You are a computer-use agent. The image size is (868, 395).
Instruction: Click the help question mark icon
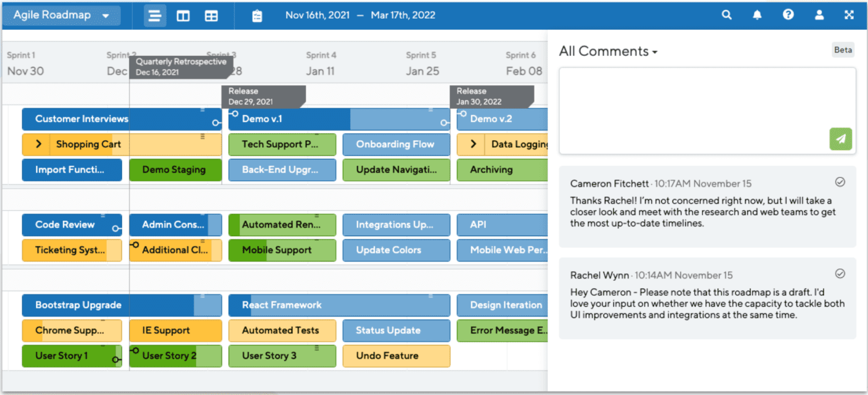click(788, 15)
